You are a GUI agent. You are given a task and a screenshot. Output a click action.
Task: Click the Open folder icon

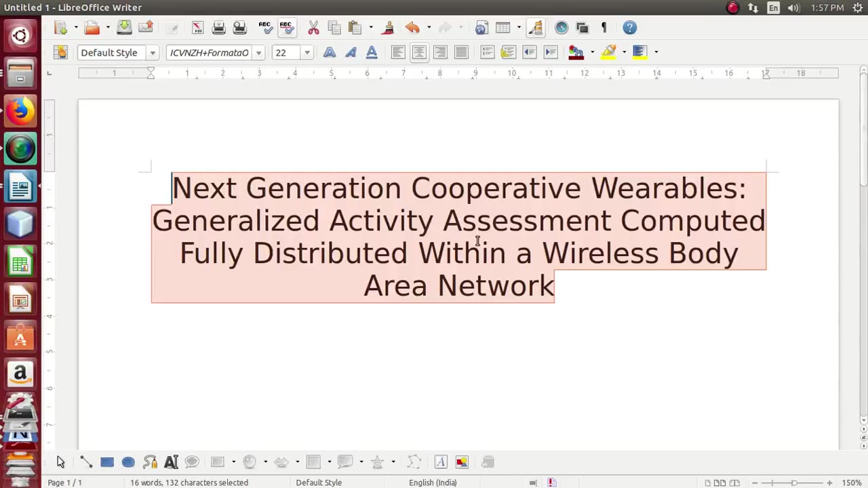click(x=92, y=28)
